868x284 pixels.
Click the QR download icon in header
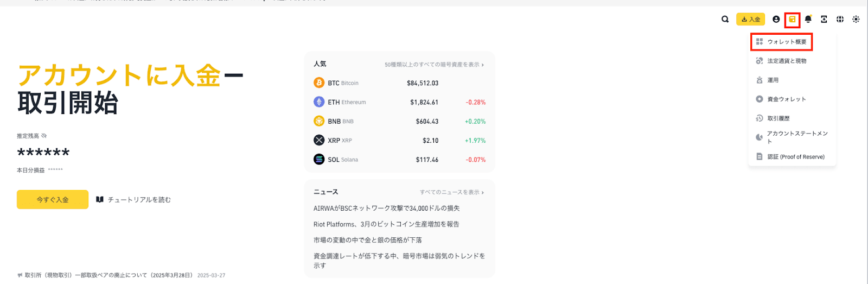[x=824, y=20]
